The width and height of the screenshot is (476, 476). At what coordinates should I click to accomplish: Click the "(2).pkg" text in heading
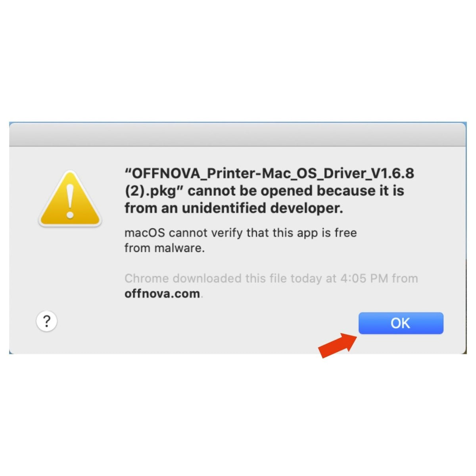click(x=151, y=191)
